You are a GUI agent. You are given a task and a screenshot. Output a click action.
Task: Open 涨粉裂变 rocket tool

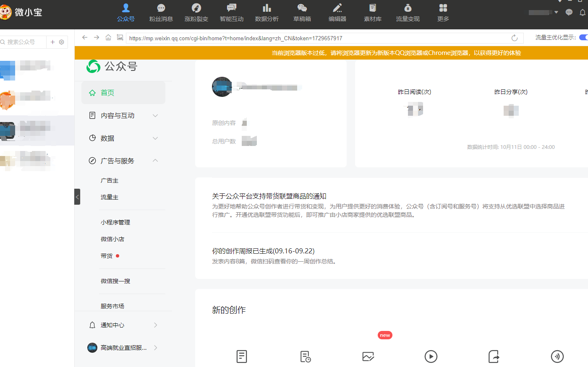click(x=196, y=13)
